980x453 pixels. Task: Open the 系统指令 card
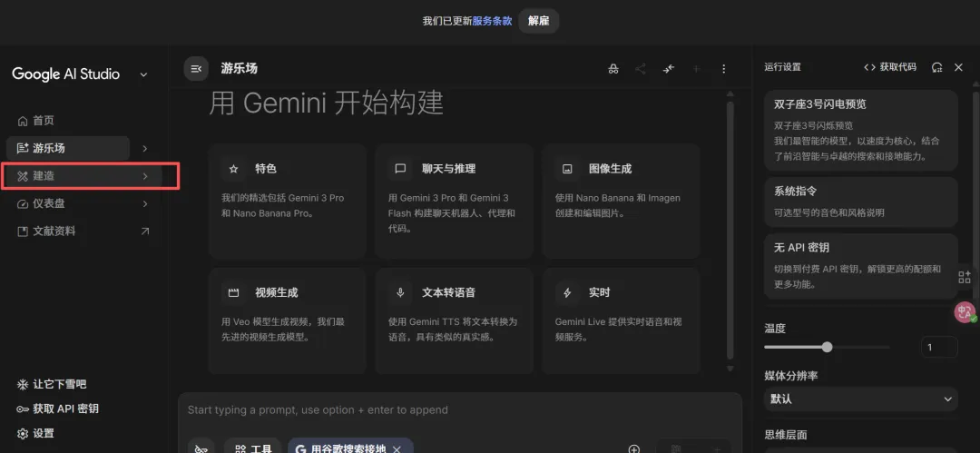pos(860,202)
